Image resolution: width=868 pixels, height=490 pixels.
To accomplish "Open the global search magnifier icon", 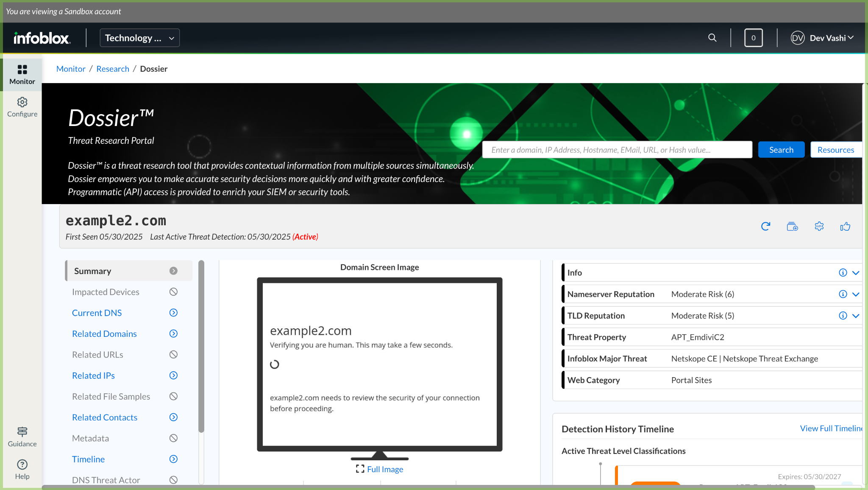I will [712, 38].
